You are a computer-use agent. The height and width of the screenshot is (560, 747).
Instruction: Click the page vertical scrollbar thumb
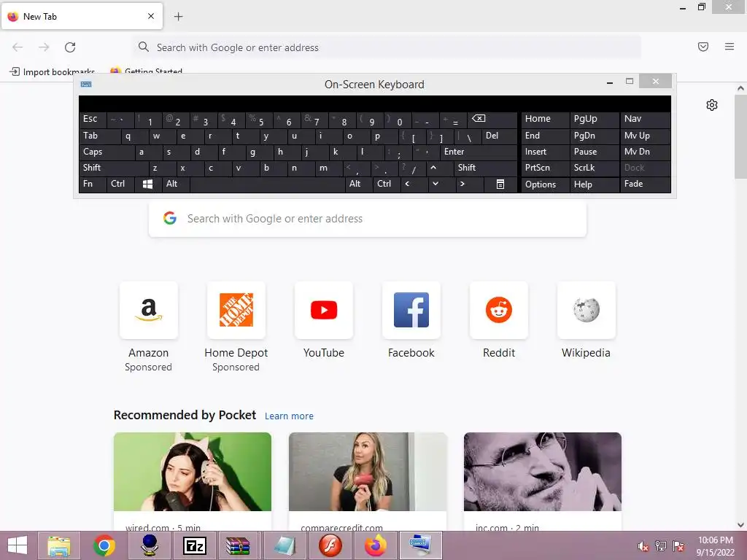(740, 136)
